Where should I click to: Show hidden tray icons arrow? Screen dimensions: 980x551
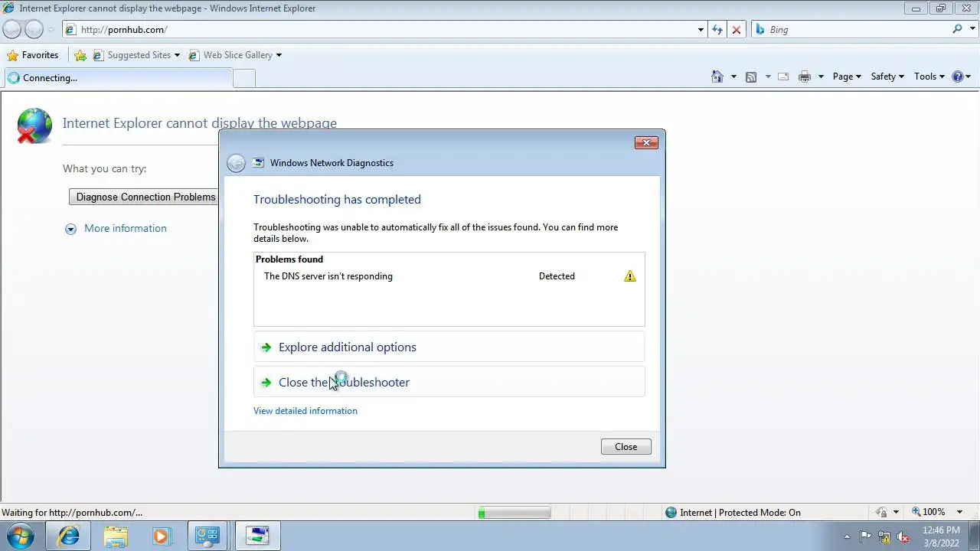point(847,536)
